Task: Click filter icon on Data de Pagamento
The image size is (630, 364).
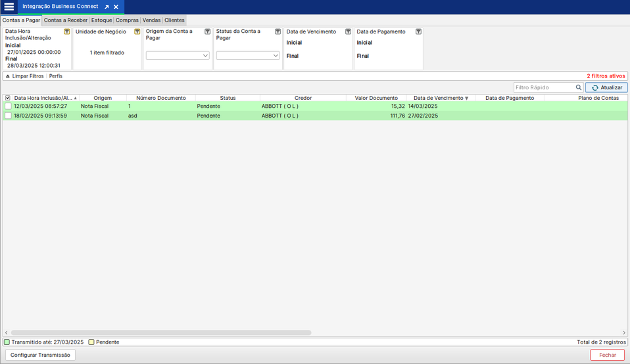Action: [418, 32]
